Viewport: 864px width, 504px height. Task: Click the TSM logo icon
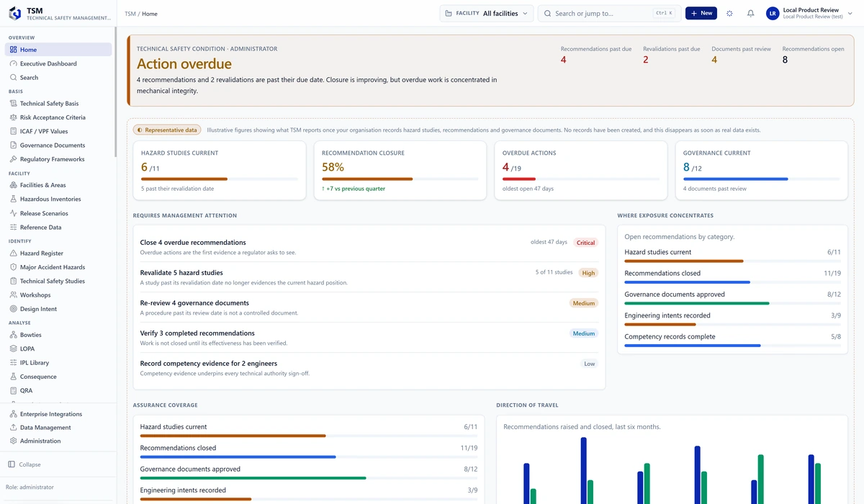pos(14,13)
